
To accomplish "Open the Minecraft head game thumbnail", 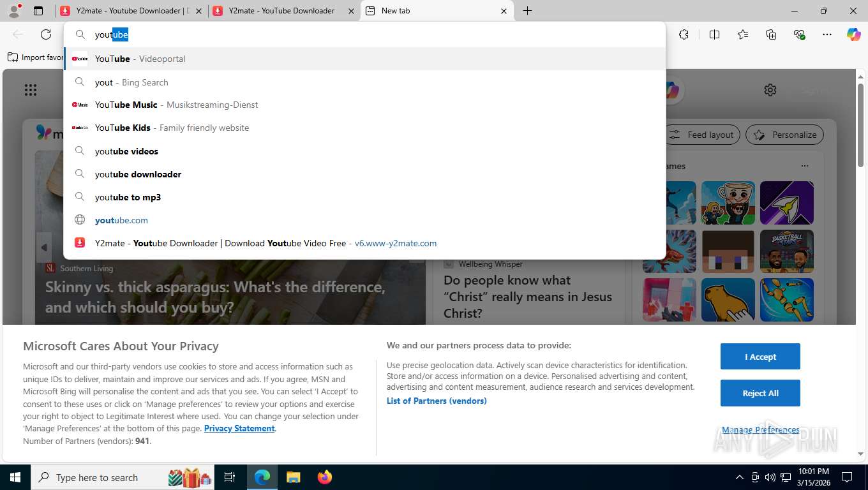I will point(728,251).
